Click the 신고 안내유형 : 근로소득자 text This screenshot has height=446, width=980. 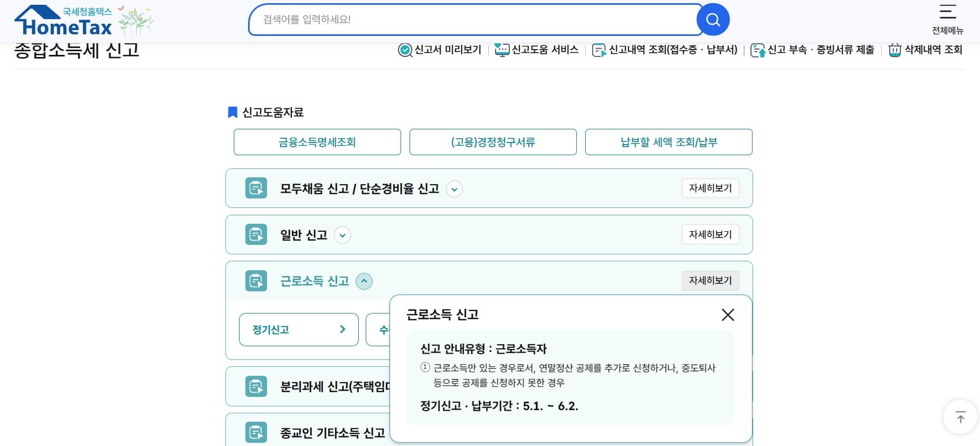click(x=483, y=348)
